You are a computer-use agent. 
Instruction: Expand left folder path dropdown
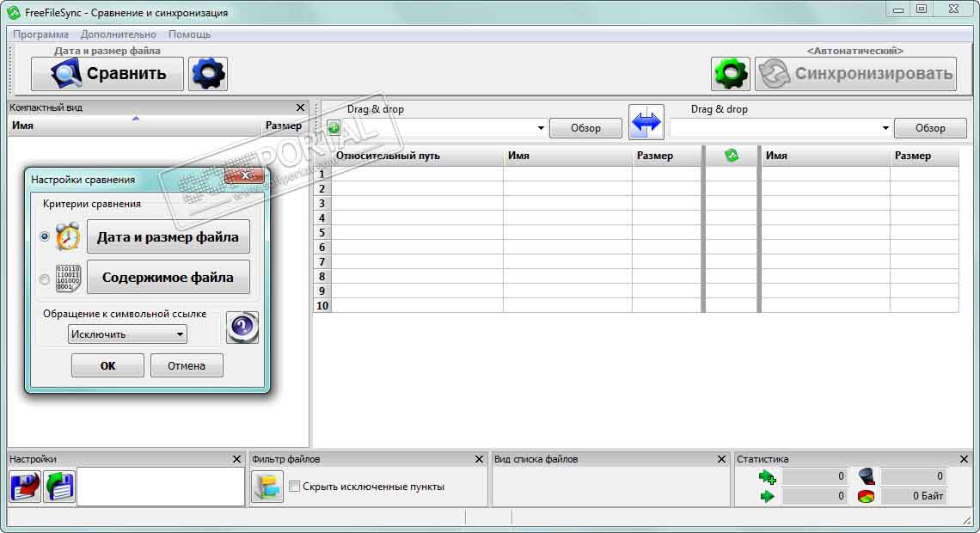click(541, 128)
